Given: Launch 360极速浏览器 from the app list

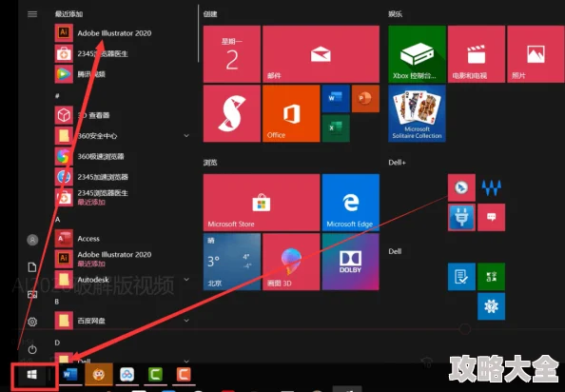Looking at the screenshot, I should [x=90, y=156].
